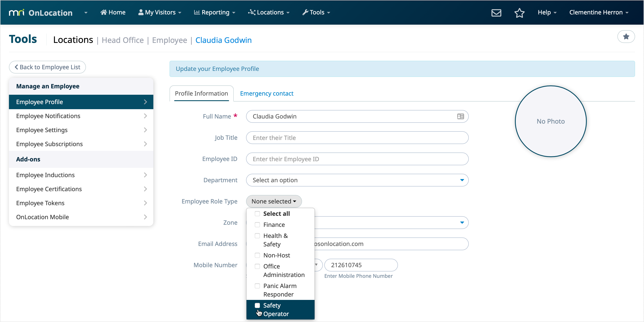Viewport: 644px width, 322px height.
Task: Click Back to Employee List button
Action: tap(47, 67)
